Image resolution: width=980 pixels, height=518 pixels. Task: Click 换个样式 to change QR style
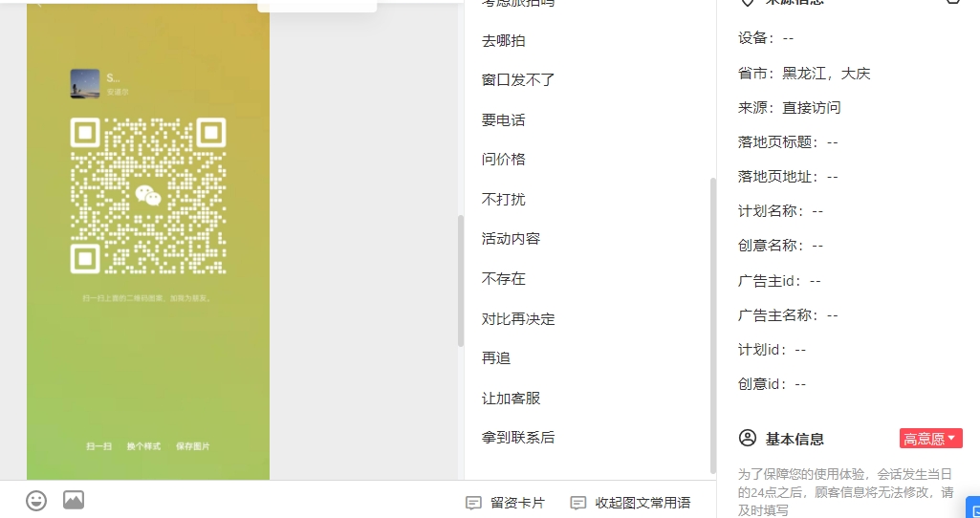[143, 446]
